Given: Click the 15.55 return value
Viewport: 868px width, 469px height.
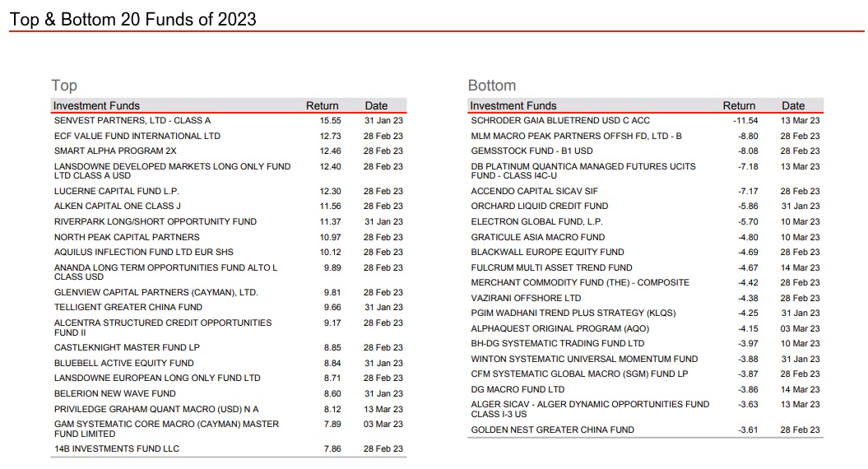Looking at the screenshot, I should pos(331,120).
